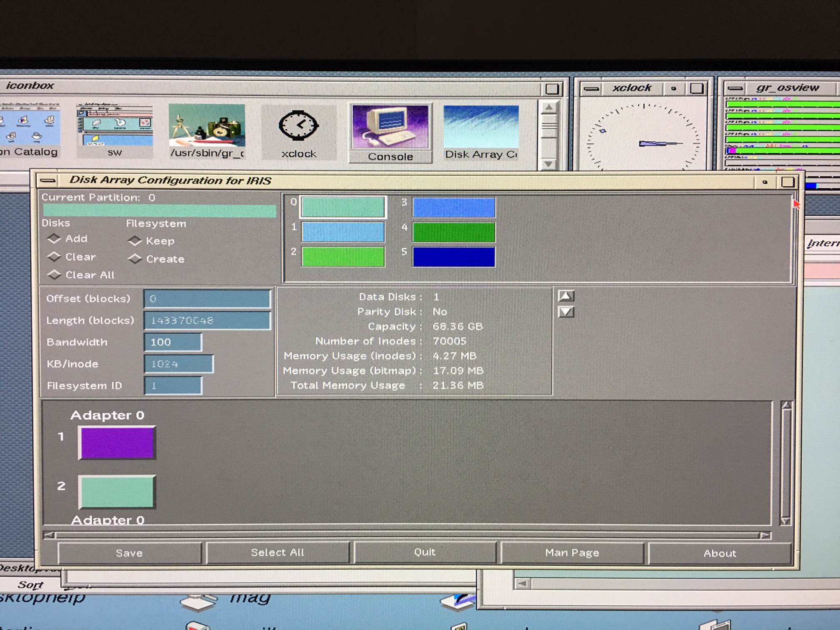The width and height of the screenshot is (840, 630).
Task: Click the Length (blocks) field
Action: point(207,320)
